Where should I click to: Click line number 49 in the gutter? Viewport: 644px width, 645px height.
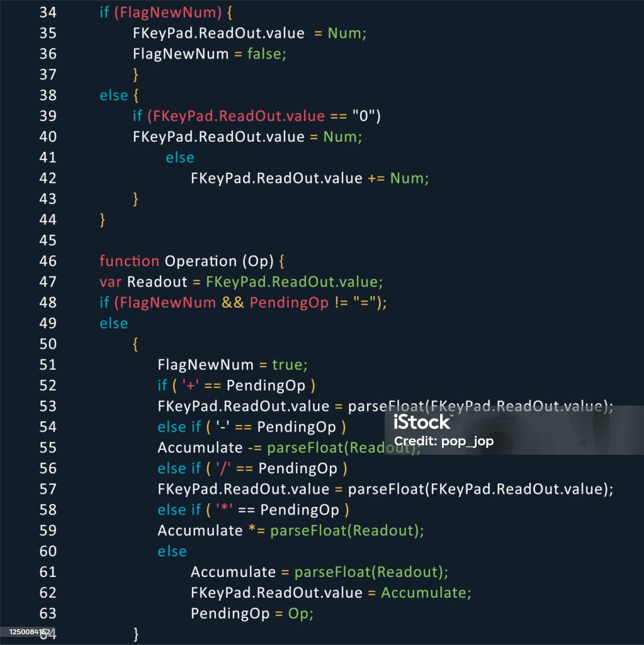[x=48, y=323]
